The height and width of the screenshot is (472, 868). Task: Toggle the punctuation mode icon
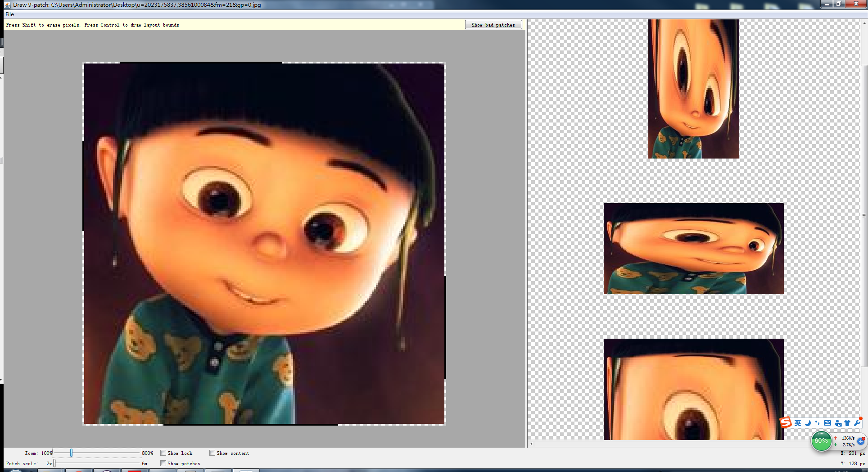click(x=817, y=423)
